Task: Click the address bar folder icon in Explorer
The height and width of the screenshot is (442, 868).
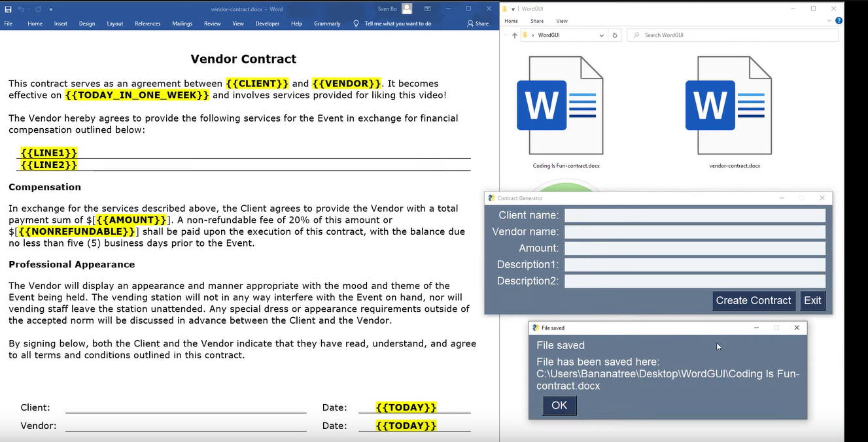Action: tap(525, 35)
